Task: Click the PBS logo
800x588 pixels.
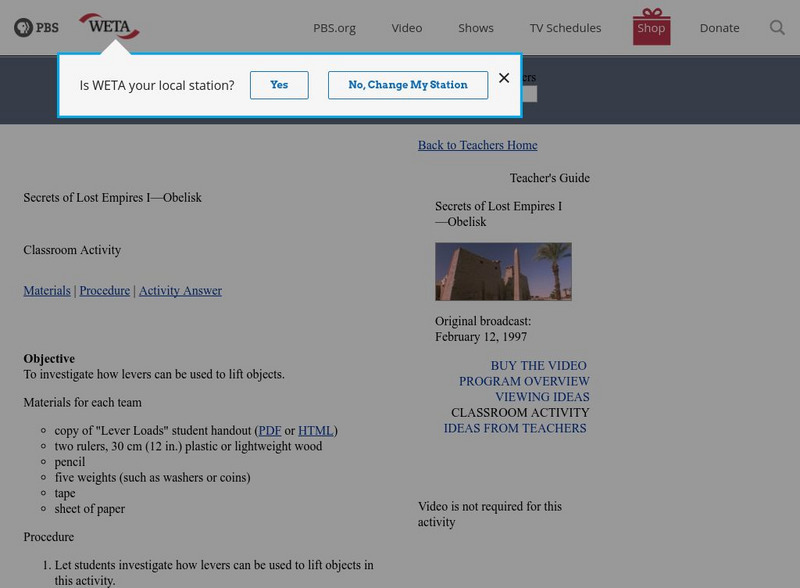Action: coord(36,27)
